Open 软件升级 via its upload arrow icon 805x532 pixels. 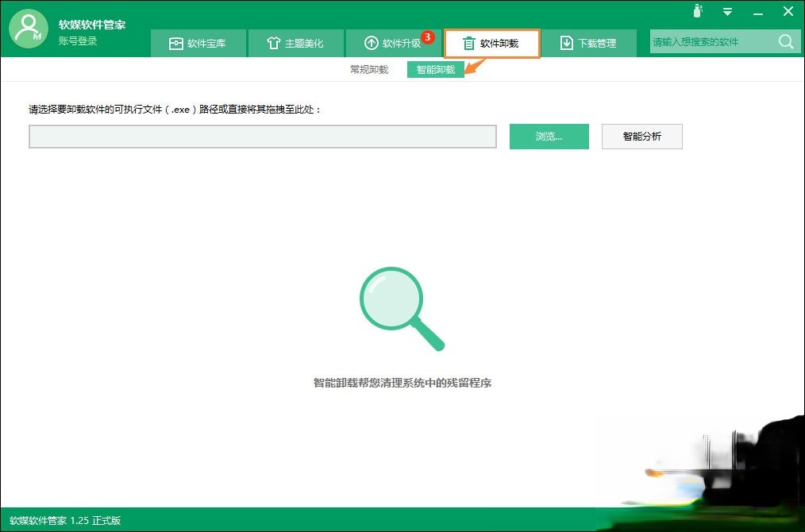click(x=372, y=43)
